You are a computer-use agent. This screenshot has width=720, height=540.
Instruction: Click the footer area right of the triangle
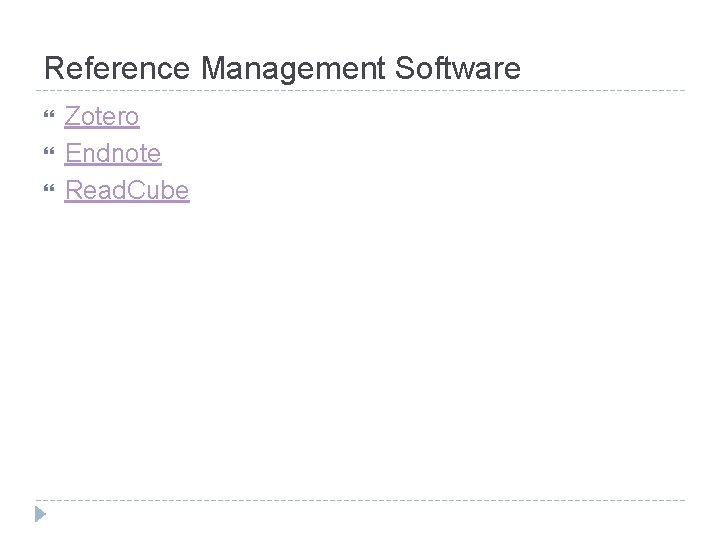360,518
